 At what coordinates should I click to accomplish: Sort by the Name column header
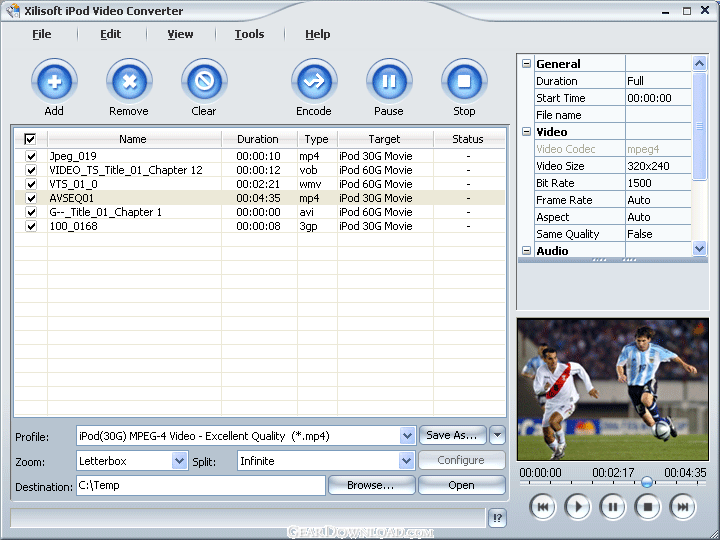[x=133, y=139]
